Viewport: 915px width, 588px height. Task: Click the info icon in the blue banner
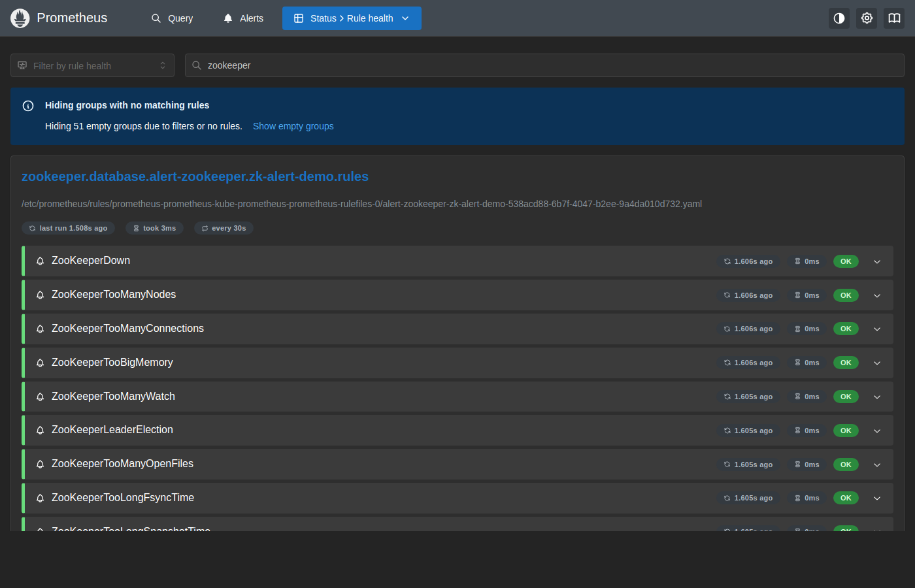[x=28, y=106]
